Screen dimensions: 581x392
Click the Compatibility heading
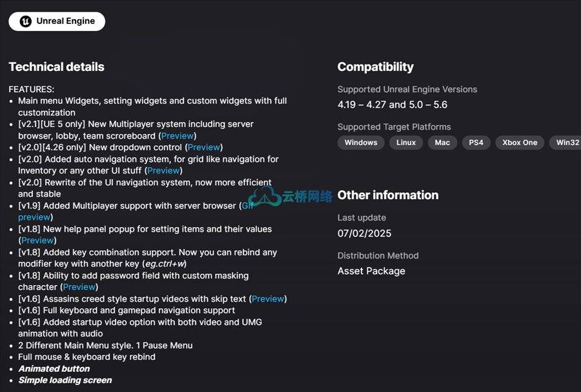point(375,66)
